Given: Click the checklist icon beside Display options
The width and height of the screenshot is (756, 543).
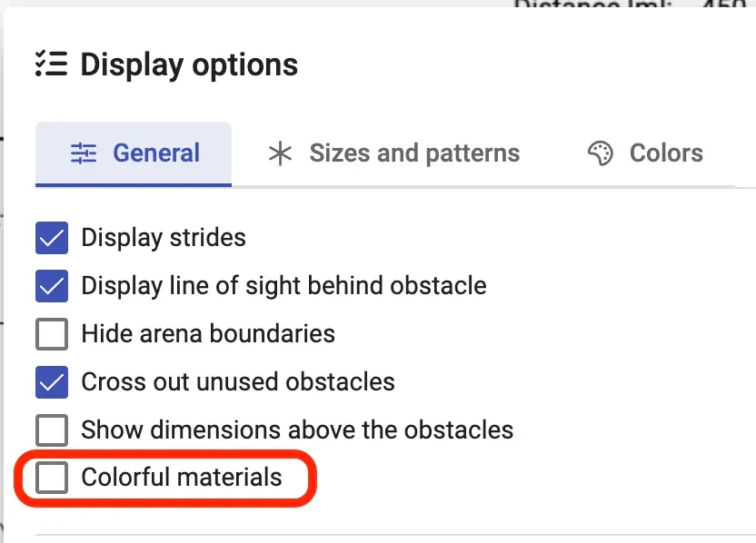Looking at the screenshot, I should coord(51,64).
